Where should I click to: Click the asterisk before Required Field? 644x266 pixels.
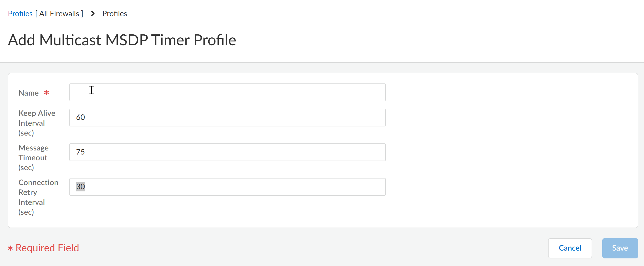click(10, 248)
